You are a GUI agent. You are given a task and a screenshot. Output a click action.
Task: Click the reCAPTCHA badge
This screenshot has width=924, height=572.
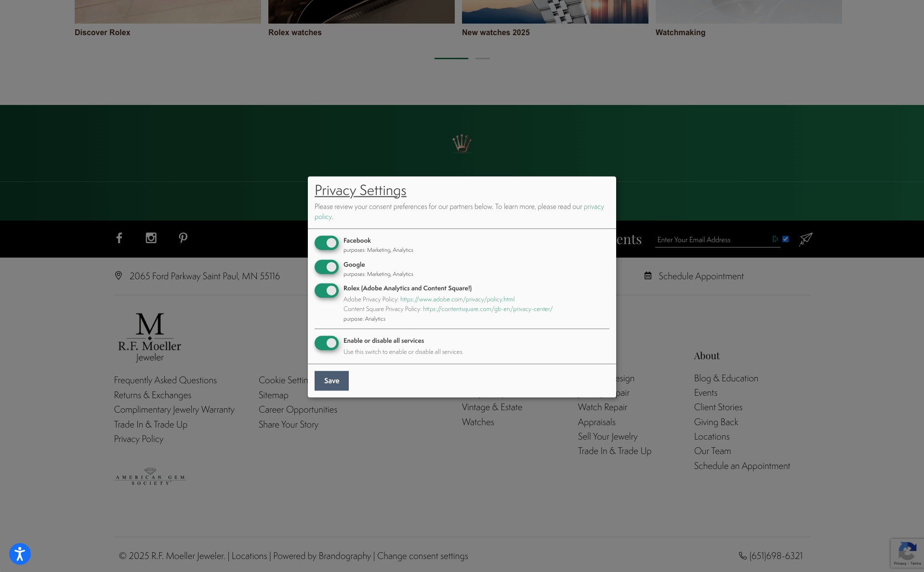pyautogui.click(x=907, y=553)
